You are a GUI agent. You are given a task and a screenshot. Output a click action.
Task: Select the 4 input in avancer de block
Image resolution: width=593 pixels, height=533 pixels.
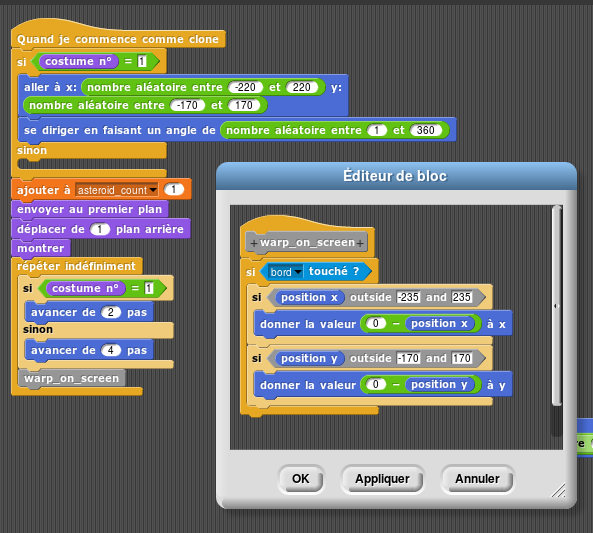[110, 350]
